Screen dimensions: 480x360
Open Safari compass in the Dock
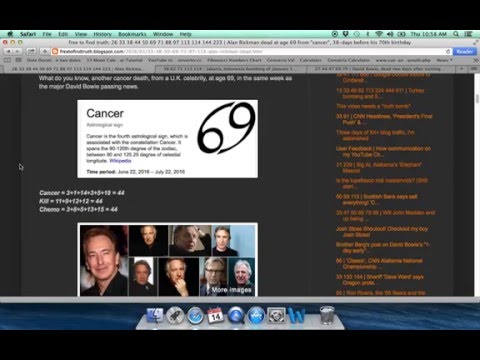tap(195, 315)
